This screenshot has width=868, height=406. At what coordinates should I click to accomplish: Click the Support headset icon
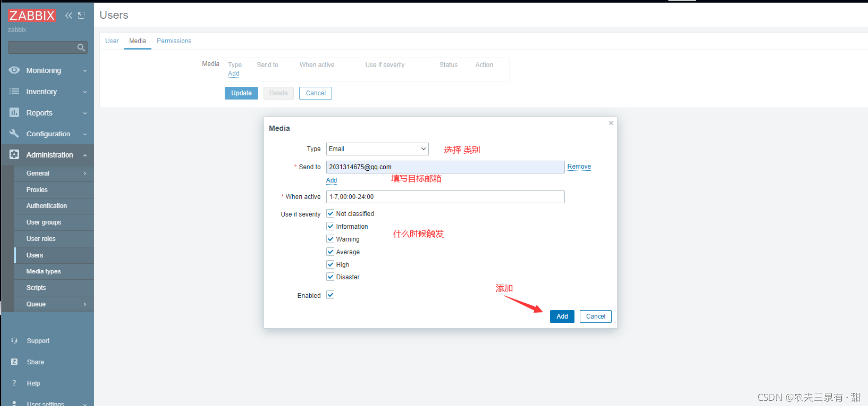[x=14, y=341]
